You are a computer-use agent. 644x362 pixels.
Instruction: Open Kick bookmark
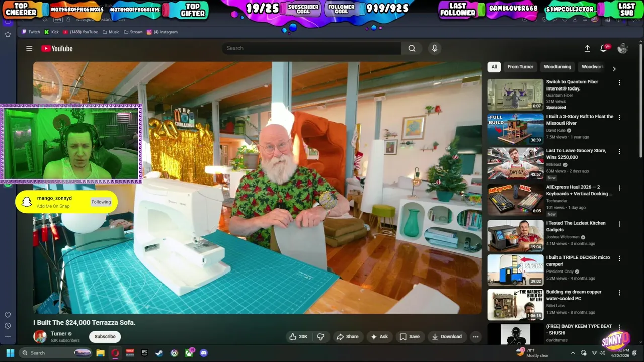[x=51, y=32]
